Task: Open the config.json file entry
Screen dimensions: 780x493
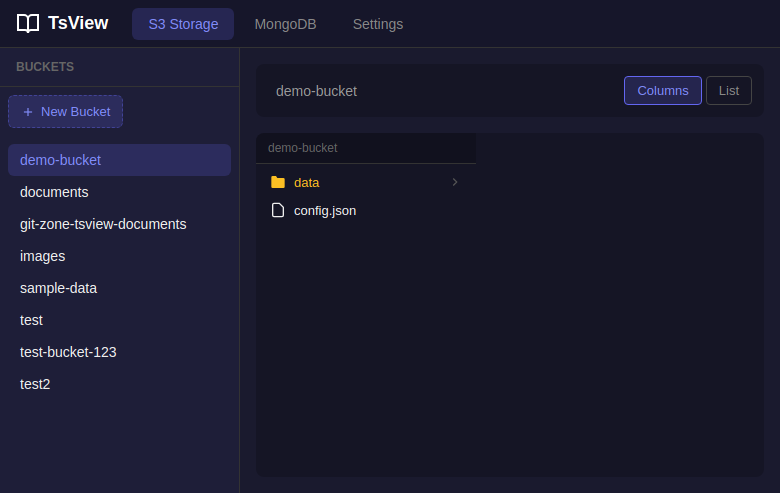Action: click(x=325, y=211)
